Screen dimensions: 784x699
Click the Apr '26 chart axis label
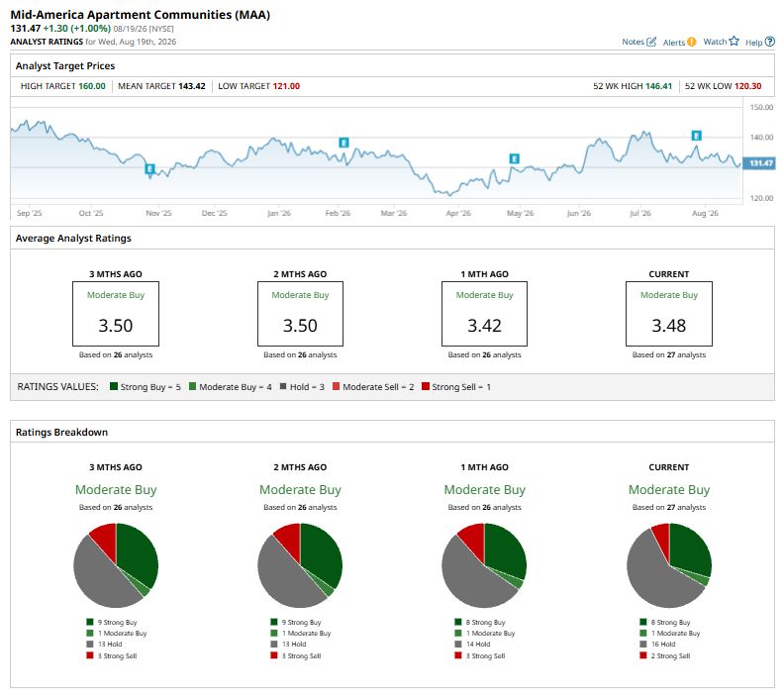point(458,214)
